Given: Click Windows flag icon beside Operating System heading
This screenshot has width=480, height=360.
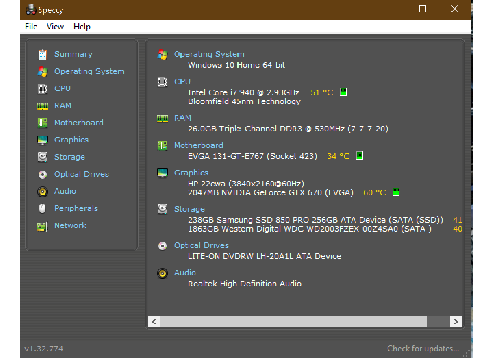Looking at the screenshot, I should (x=162, y=55).
